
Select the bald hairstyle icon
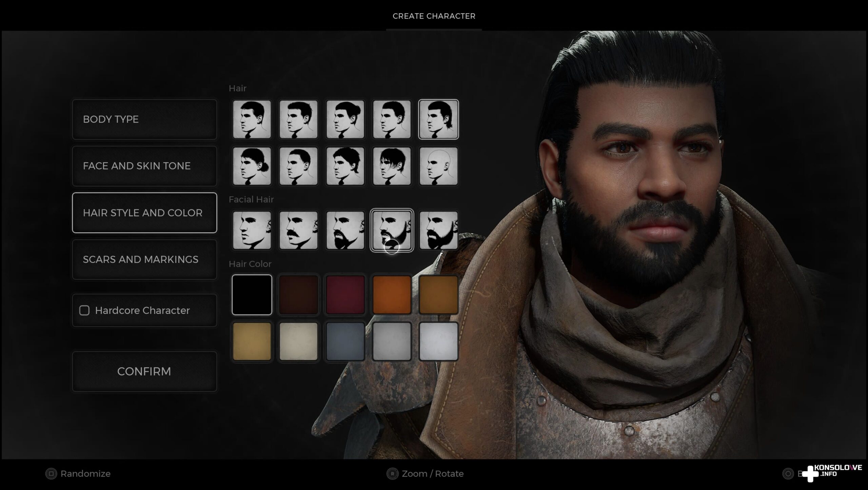pyautogui.click(x=438, y=166)
